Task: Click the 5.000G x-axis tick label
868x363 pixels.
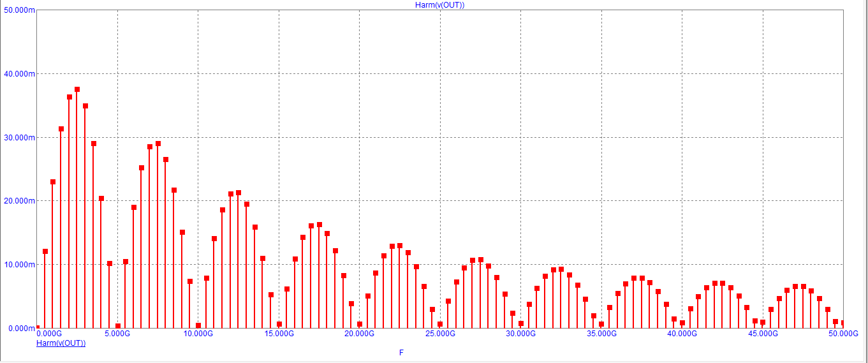Action: pyautogui.click(x=117, y=334)
